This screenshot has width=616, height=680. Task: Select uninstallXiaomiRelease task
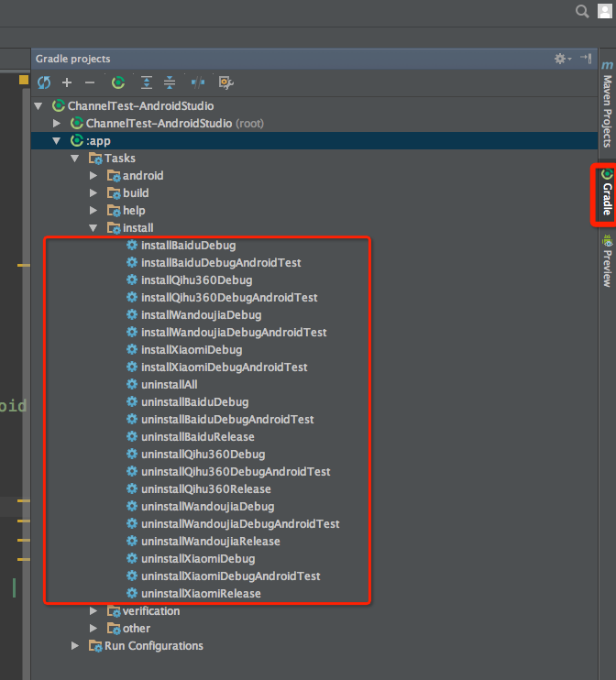coord(201,593)
